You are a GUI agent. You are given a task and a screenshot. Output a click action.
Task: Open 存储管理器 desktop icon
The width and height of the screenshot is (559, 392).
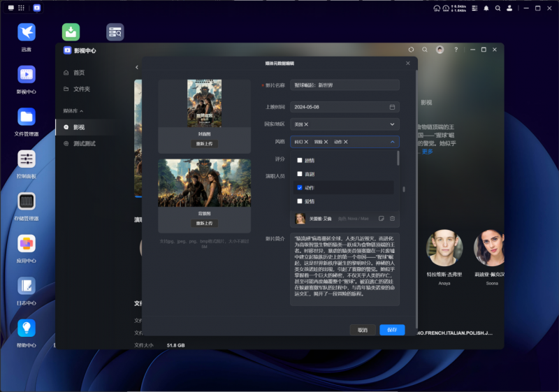[27, 201]
